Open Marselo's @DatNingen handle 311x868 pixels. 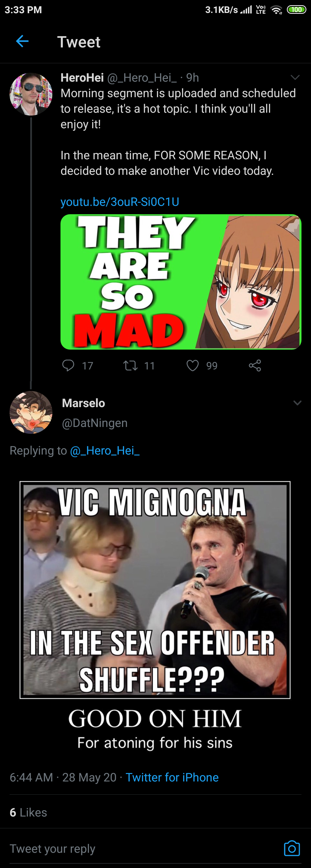point(95,423)
